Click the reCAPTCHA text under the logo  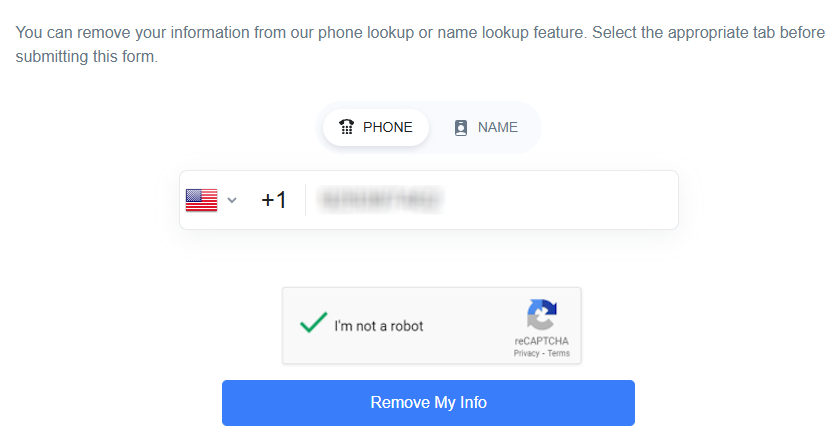coord(541,342)
